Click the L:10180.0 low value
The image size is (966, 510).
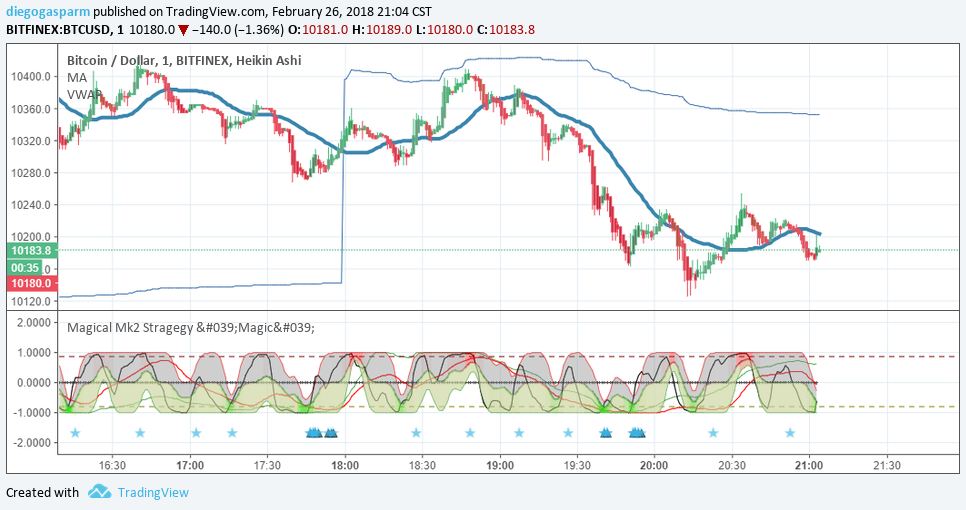tap(444, 30)
